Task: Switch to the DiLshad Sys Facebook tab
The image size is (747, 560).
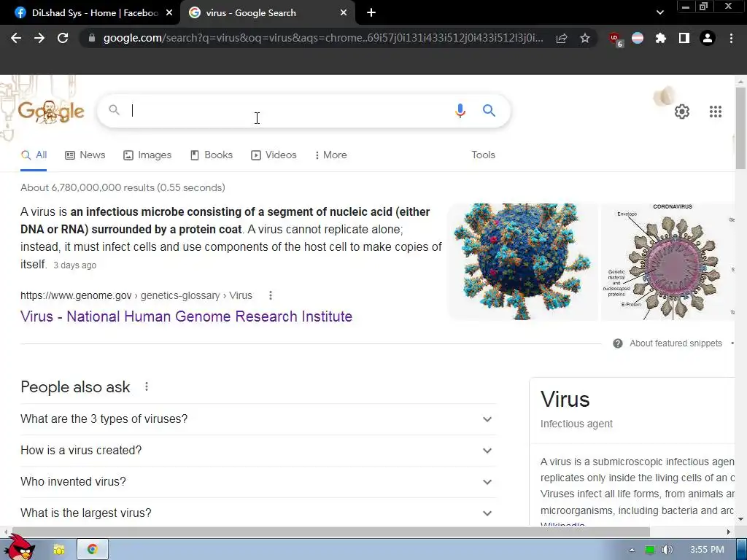Action: click(x=90, y=13)
